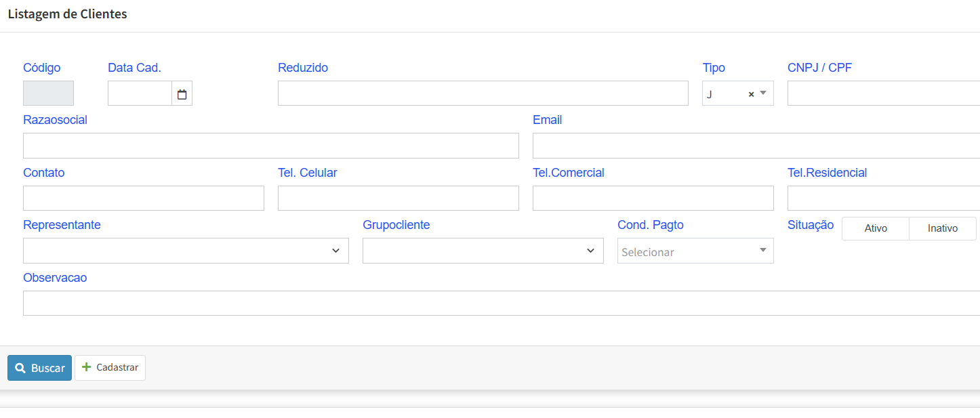Focus the Razaosocial text box
The height and width of the screenshot is (418, 980).
coord(270,146)
